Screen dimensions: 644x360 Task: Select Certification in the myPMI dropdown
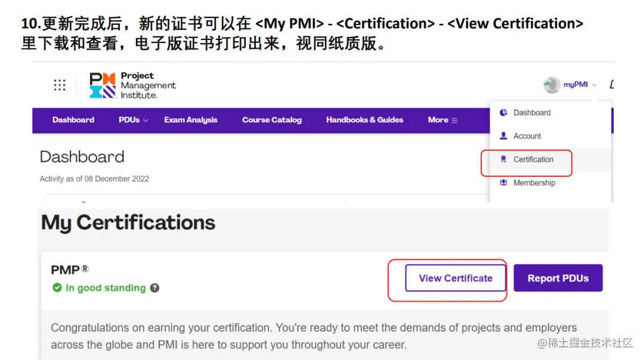(x=534, y=159)
